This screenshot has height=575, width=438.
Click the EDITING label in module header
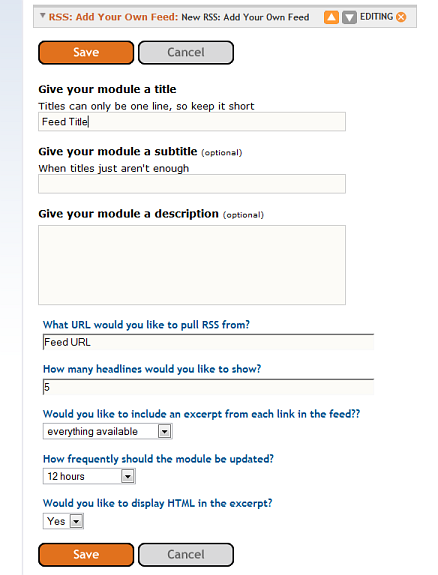coord(376,17)
